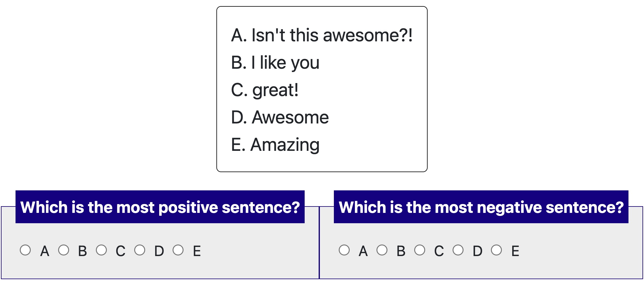Choose radio C under most positive sentence
The width and height of the screenshot is (644, 281).
pyautogui.click(x=101, y=250)
